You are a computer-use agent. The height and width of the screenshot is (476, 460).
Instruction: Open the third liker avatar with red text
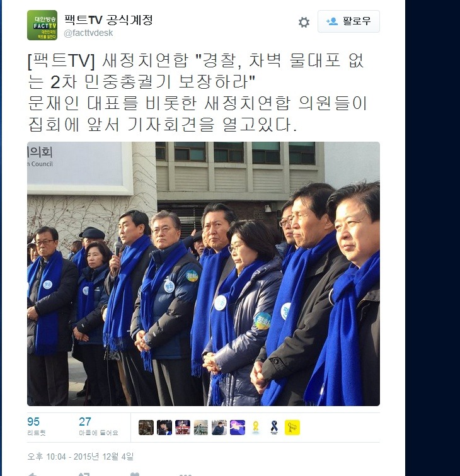[x=183, y=428]
